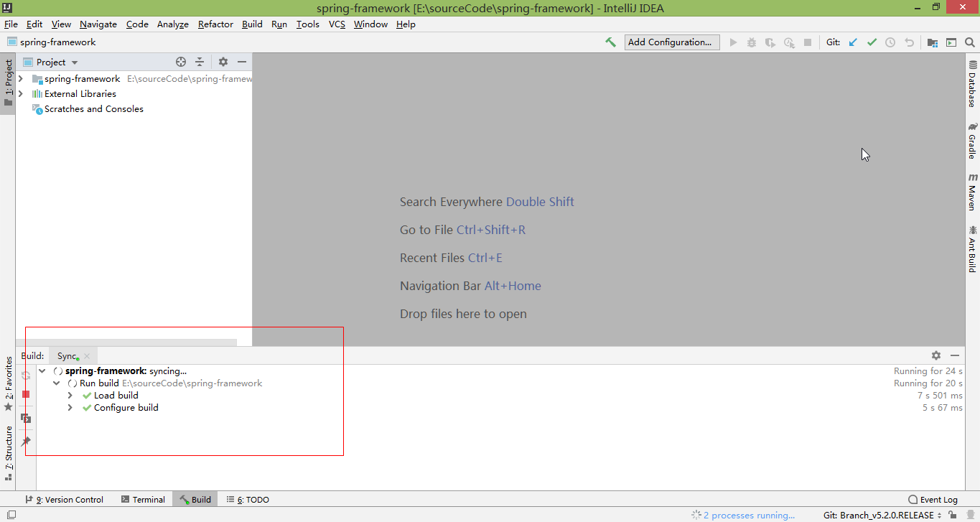This screenshot has height=522, width=980.
Task: Click Project panel horizontal scrollbar
Action: (x=126, y=342)
